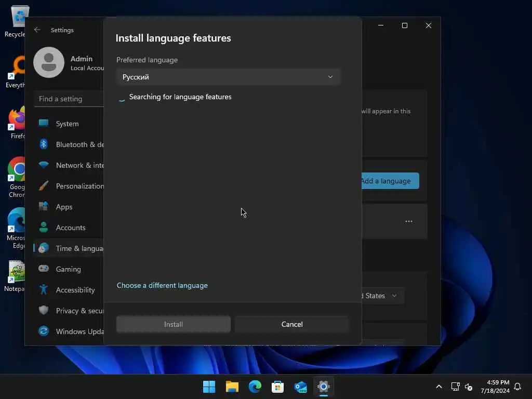The image size is (532, 399).
Task: Launch Microsoft Edge from the taskbar
Action: pos(255,387)
